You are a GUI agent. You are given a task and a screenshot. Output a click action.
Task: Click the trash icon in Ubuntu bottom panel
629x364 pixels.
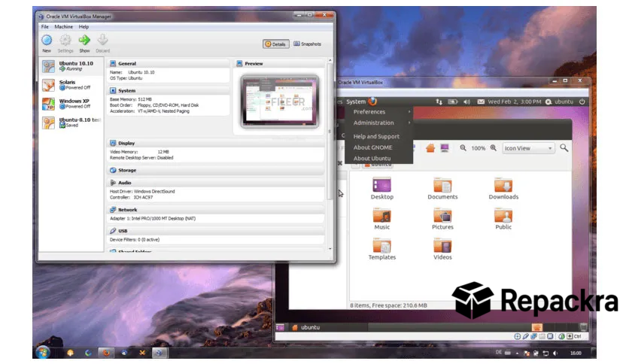pyautogui.click(x=583, y=327)
